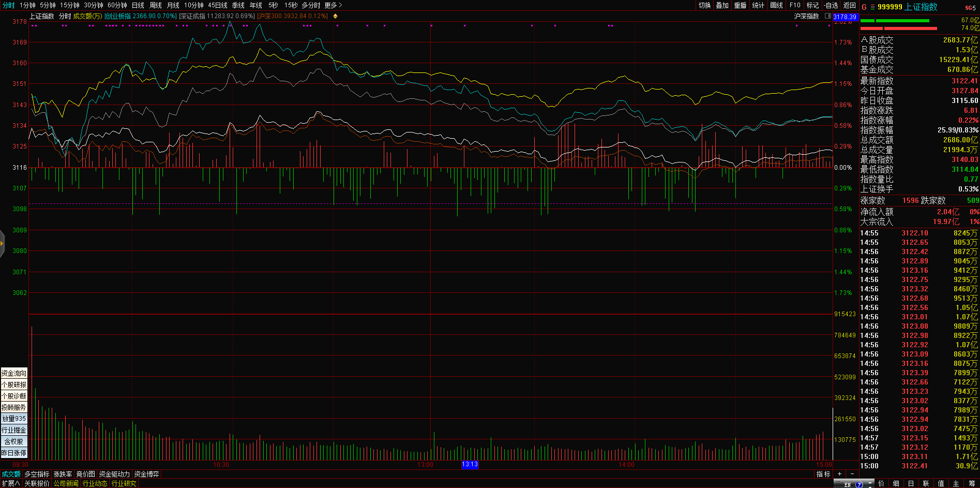980x488 pixels.
Task: Click the small bell icon after 沪深300
Action: (x=335, y=16)
